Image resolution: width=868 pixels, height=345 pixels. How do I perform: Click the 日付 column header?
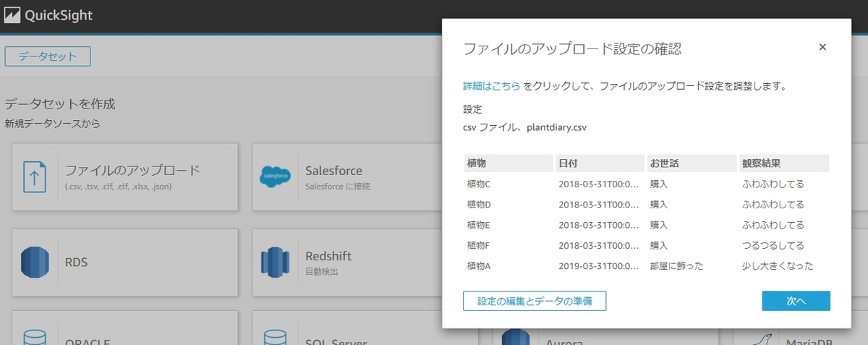[x=600, y=163]
